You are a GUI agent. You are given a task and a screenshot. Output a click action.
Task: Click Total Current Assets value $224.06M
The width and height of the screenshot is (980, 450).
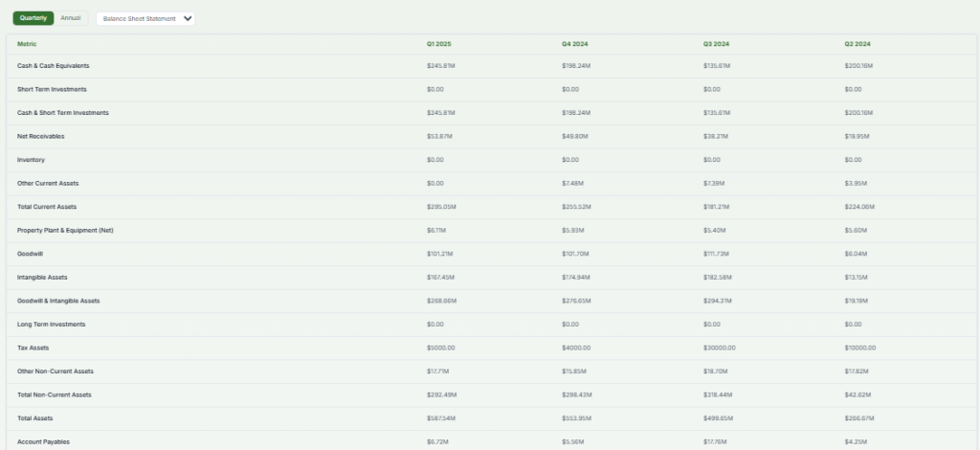coord(859,207)
